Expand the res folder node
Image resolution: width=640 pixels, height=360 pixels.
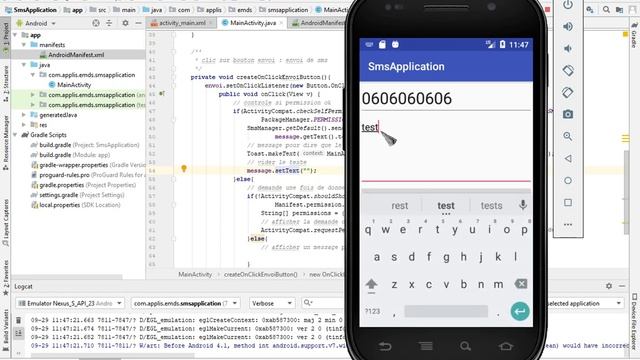click(24, 125)
